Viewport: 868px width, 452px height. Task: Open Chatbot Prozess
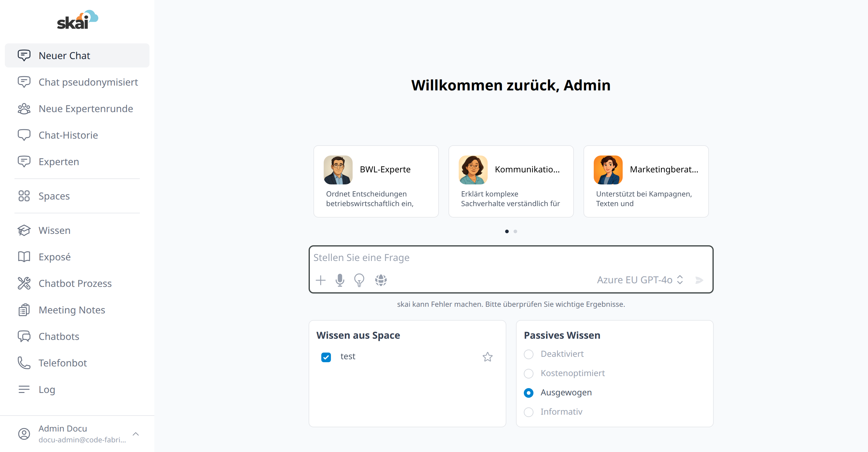tap(77, 283)
